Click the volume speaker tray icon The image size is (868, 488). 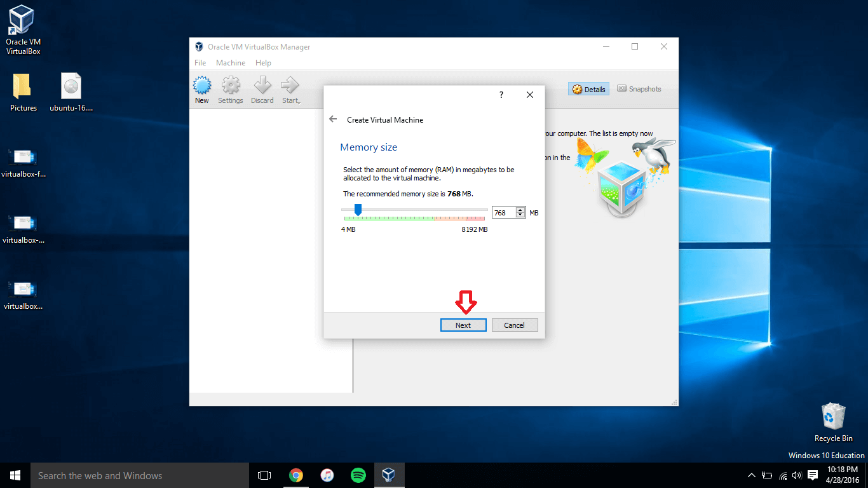pos(796,475)
